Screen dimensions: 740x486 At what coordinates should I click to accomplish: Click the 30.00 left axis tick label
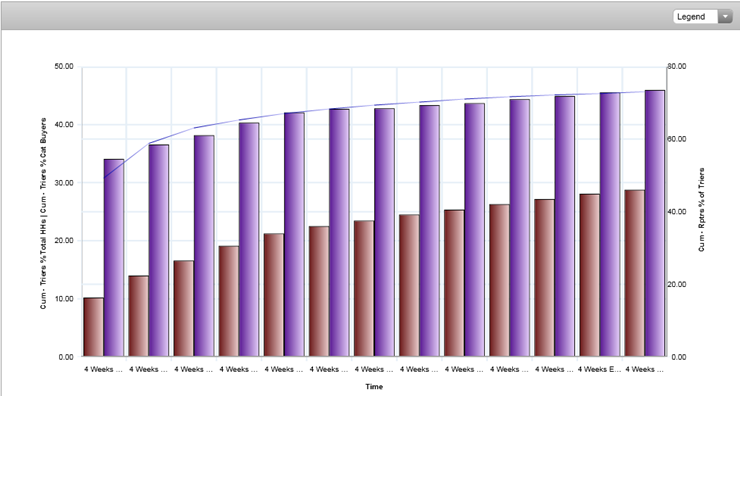point(64,183)
